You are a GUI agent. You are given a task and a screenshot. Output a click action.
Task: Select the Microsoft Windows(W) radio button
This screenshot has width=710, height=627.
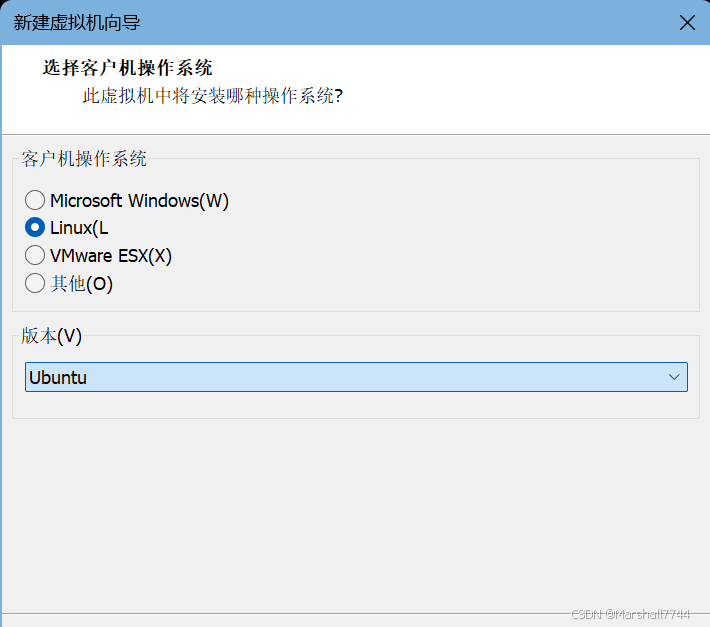point(35,200)
